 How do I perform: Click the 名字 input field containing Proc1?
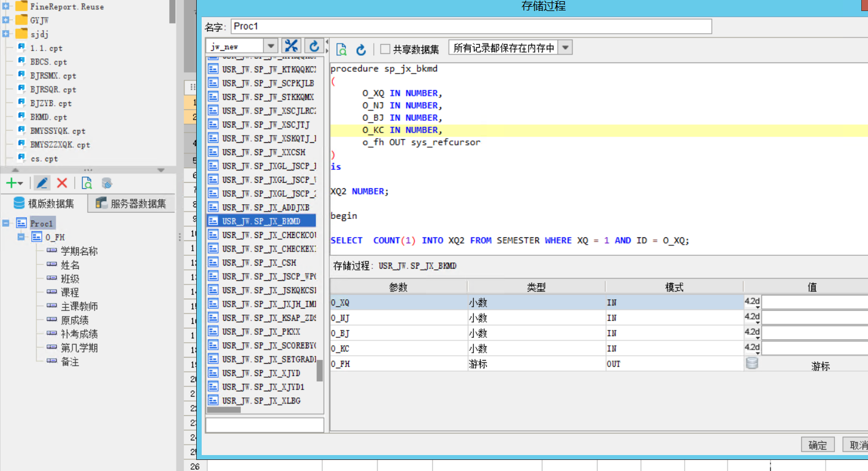point(471,26)
